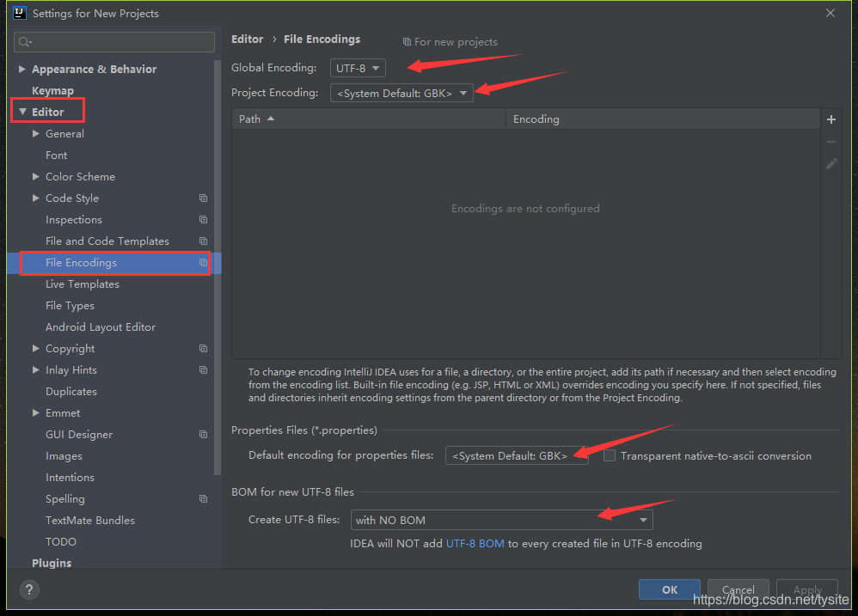The width and height of the screenshot is (858, 616).
Task: Close the Settings dialog window
Action: pyautogui.click(x=830, y=13)
